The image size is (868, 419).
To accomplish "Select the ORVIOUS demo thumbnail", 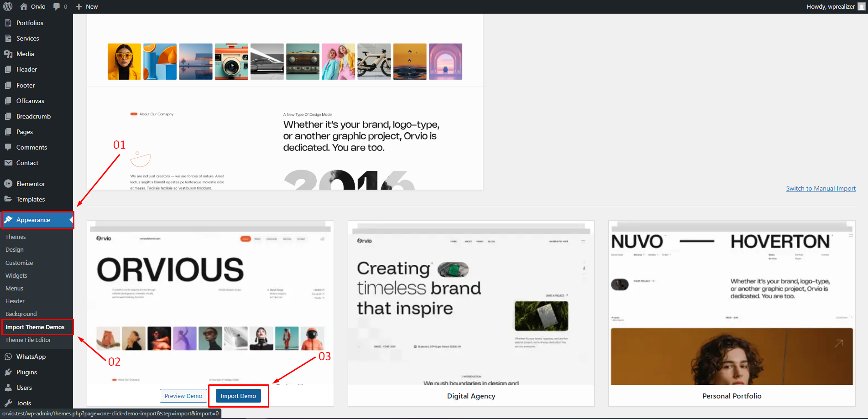I will coord(210,303).
